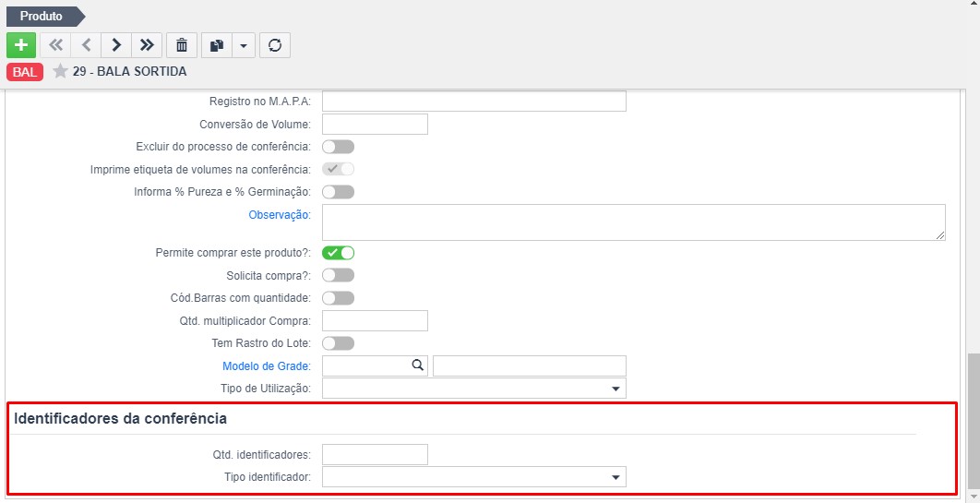Go to previous product record
This screenshot has height=503, width=980.
[86, 45]
